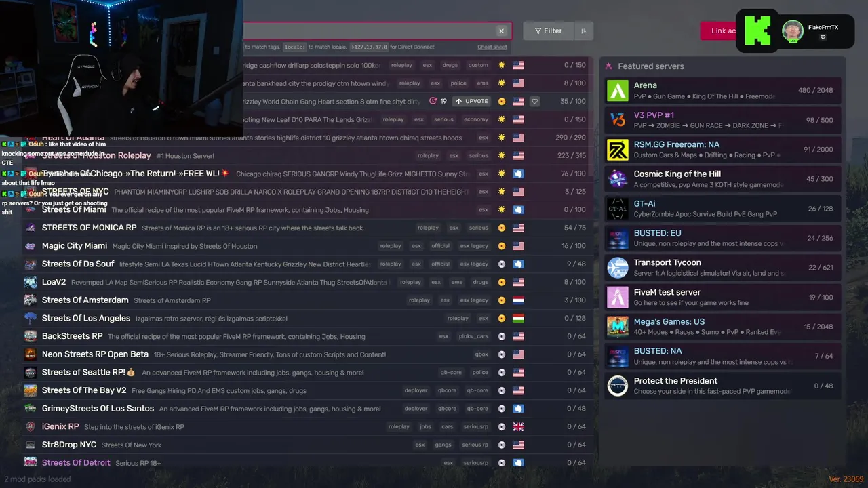This screenshot has width=868, height=488.
Task: Open Mega's Games: US server
Action: tap(723, 327)
